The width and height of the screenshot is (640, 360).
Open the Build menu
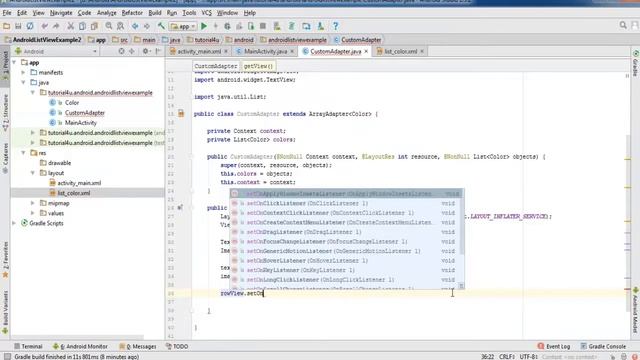click(155, 13)
